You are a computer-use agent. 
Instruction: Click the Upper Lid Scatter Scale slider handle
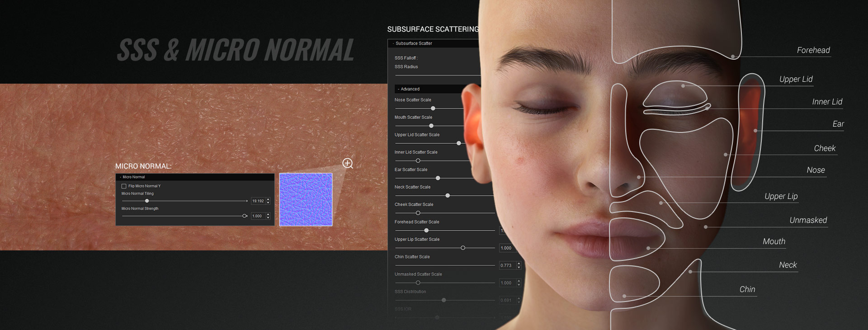click(x=459, y=143)
